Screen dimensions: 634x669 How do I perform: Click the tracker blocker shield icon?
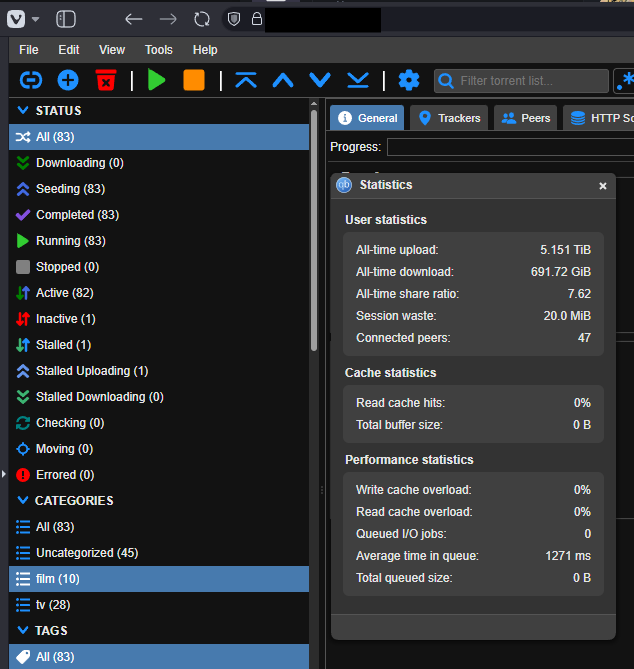(x=234, y=19)
